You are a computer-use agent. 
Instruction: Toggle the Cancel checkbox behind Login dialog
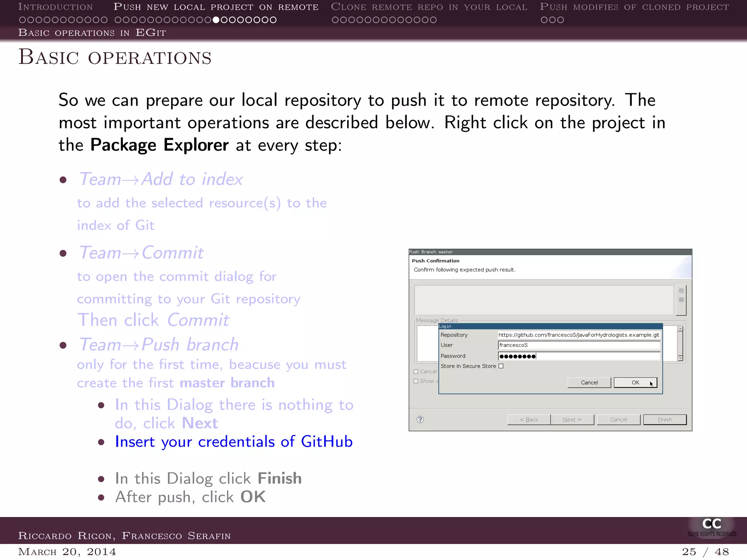[416, 372]
